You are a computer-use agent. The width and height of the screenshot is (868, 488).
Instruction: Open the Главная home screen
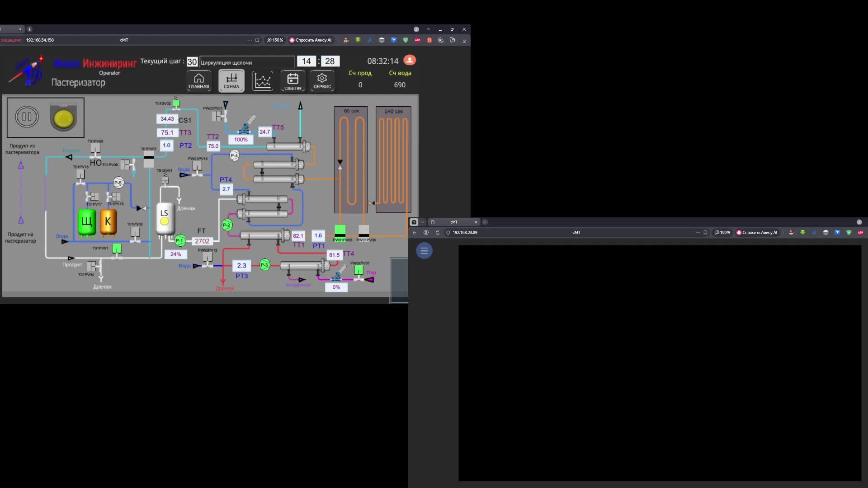tap(199, 81)
